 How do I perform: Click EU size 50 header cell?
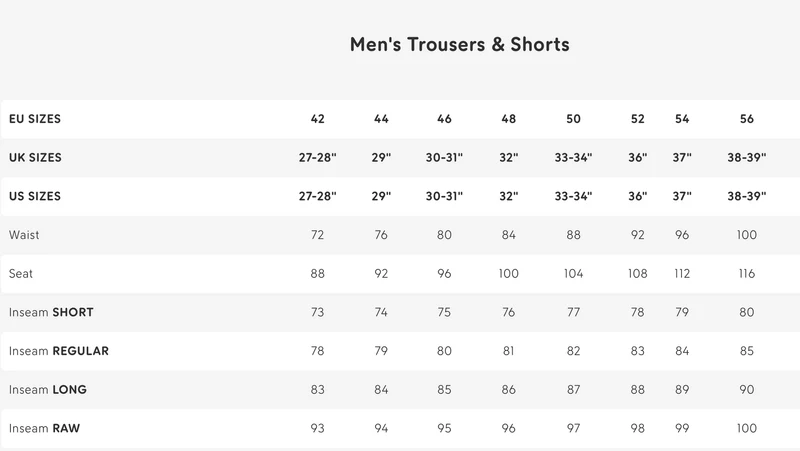coord(573,119)
